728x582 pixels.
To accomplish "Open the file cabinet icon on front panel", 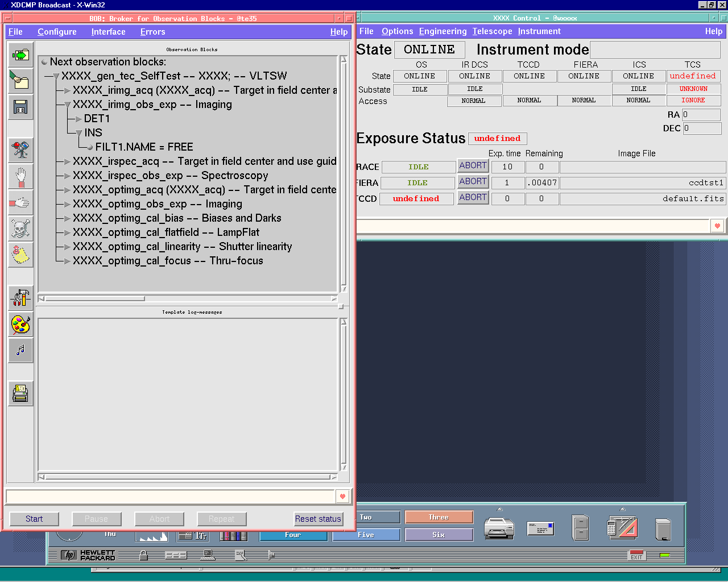I will click(x=581, y=527).
